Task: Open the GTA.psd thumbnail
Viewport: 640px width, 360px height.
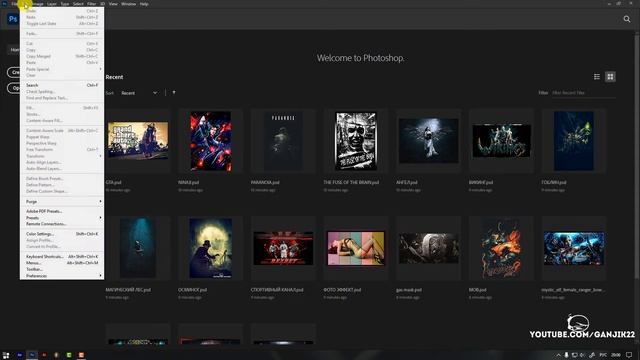Action: click(x=138, y=141)
